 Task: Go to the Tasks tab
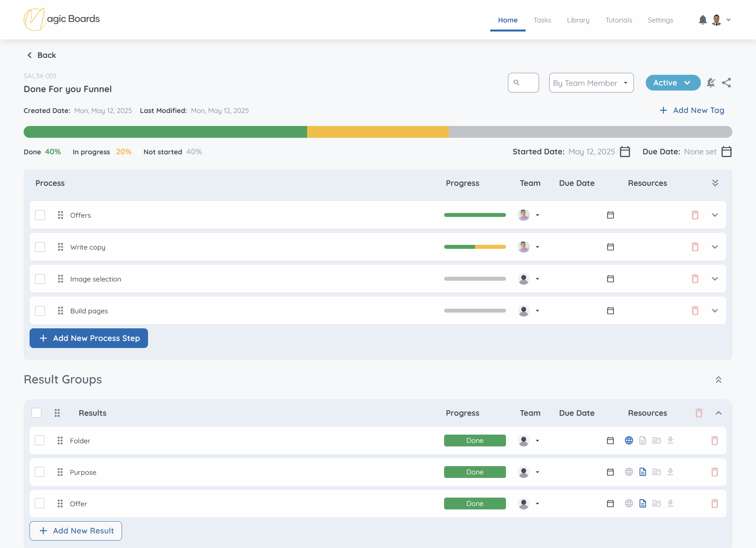point(542,20)
